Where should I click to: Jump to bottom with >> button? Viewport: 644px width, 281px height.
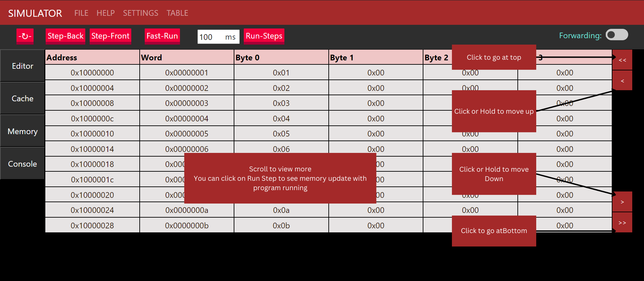pyautogui.click(x=622, y=223)
